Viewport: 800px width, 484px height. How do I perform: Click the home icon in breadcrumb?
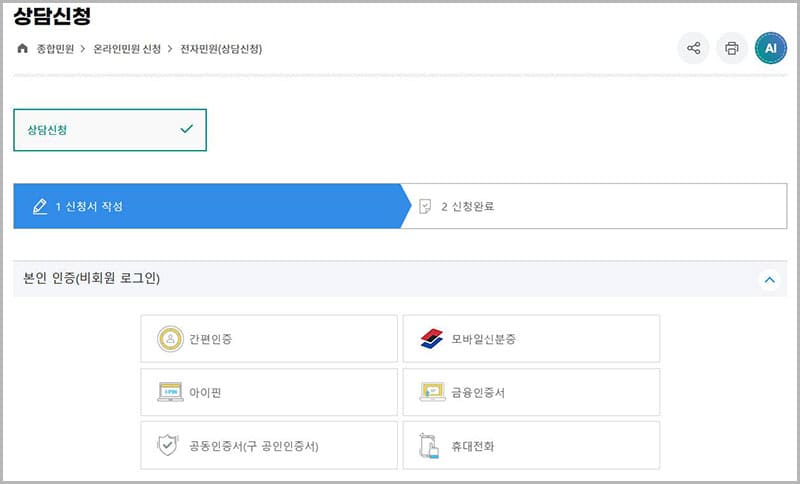point(23,48)
